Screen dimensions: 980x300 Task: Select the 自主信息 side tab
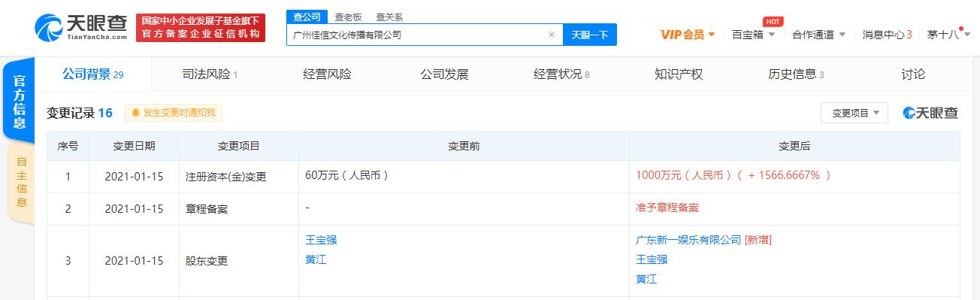pyautogui.click(x=21, y=182)
